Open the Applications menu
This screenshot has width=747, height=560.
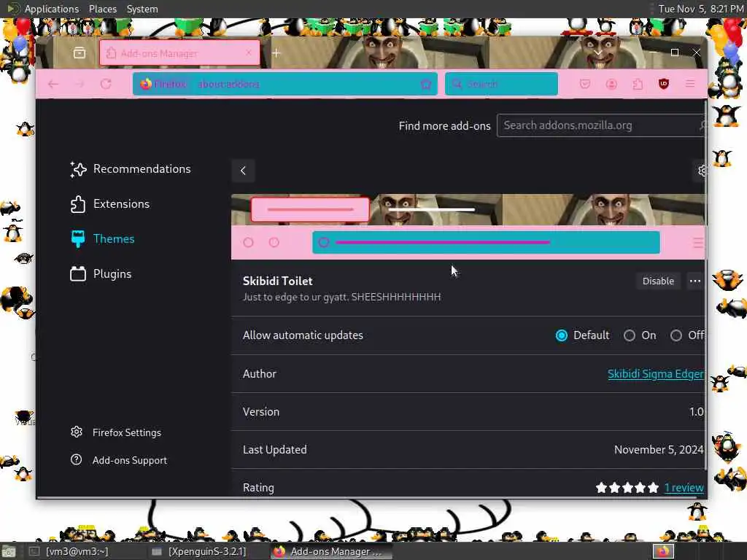point(52,9)
